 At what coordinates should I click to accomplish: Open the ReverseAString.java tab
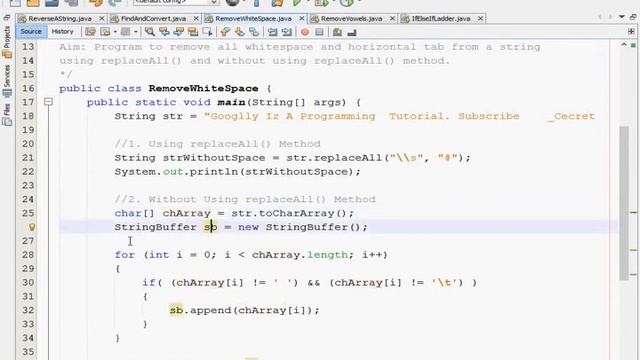[x=60, y=19]
